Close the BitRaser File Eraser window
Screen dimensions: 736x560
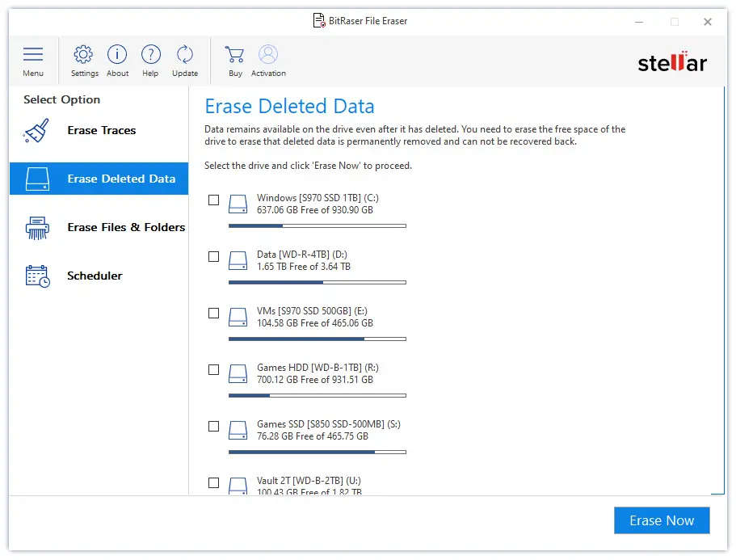click(708, 22)
